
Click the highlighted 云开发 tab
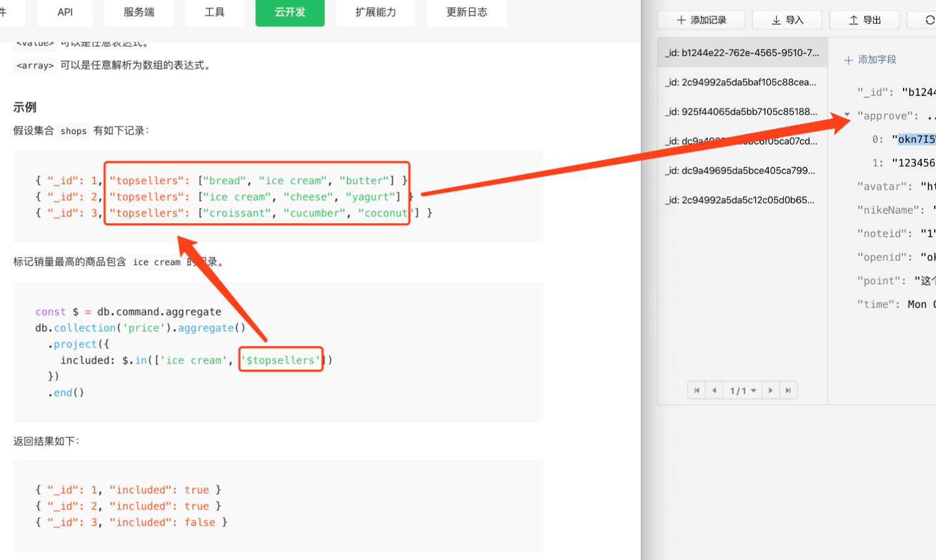(290, 12)
